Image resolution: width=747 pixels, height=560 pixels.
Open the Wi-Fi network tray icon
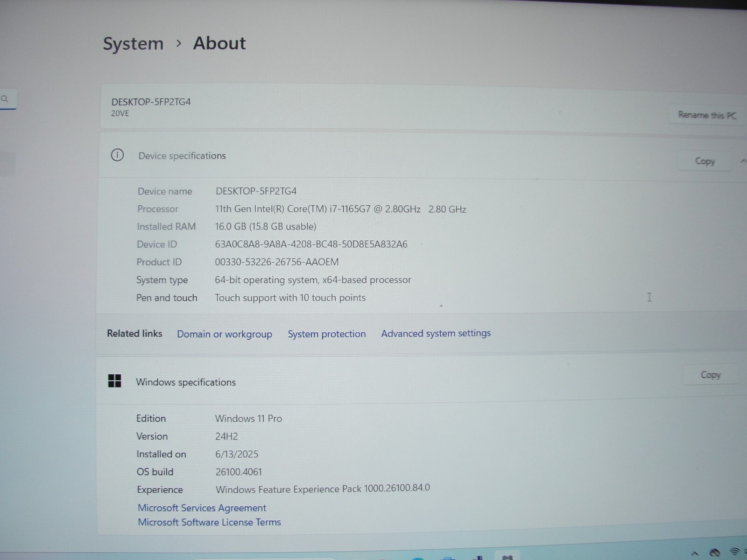point(736,553)
